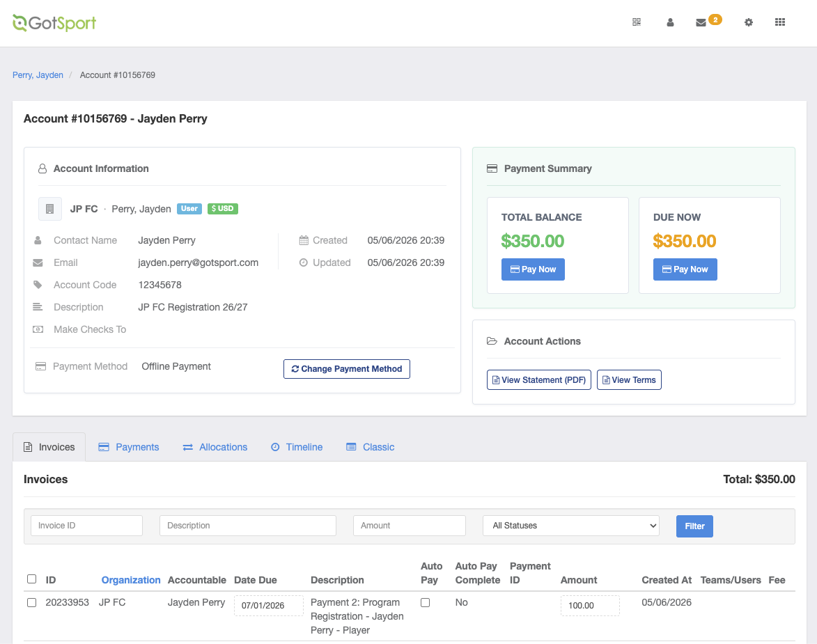The width and height of the screenshot is (817, 644).
Task: Click the Total: $350.00 invoices text
Action: 758,480
